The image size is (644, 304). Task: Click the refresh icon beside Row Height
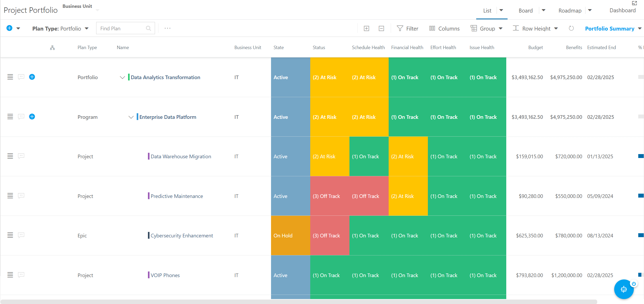(x=571, y=28)
